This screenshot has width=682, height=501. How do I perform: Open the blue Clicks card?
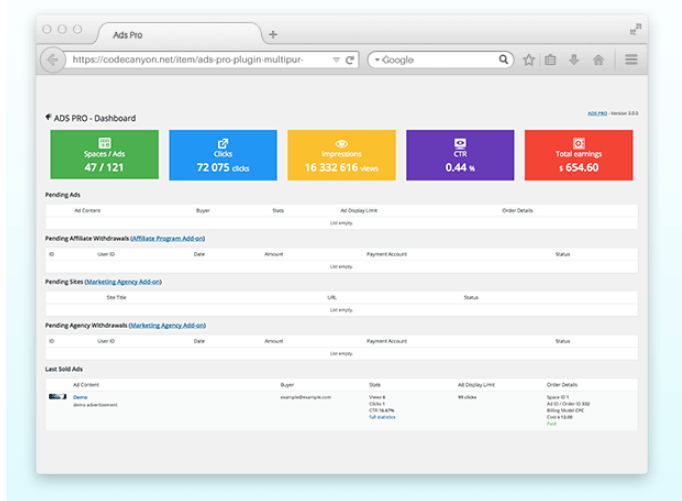(x=223, y=155)
